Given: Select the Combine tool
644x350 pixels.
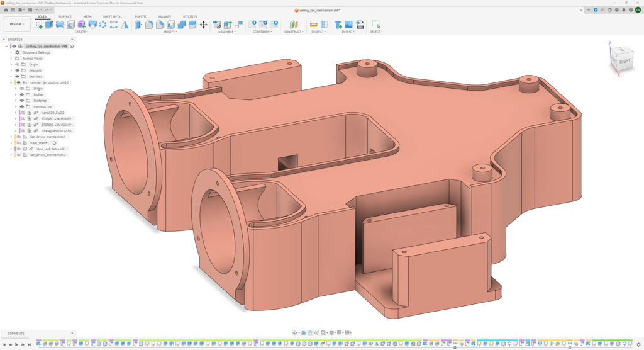Looking at the screenshot, I should tap(182, 25).
